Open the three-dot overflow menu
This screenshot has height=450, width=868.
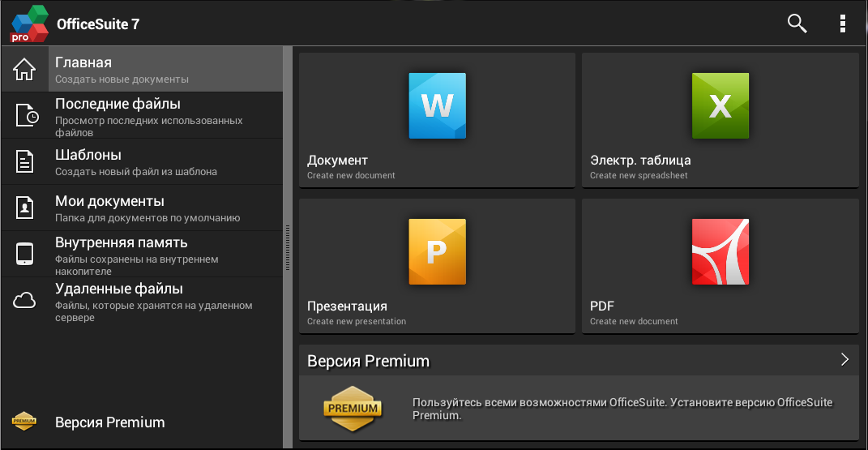pos(843,24)
